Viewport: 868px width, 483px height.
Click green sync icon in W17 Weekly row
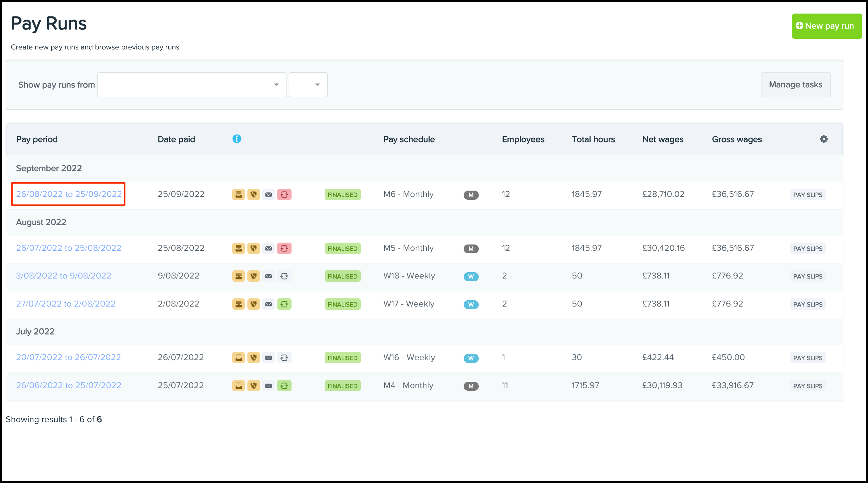click(x=284, y=304)
